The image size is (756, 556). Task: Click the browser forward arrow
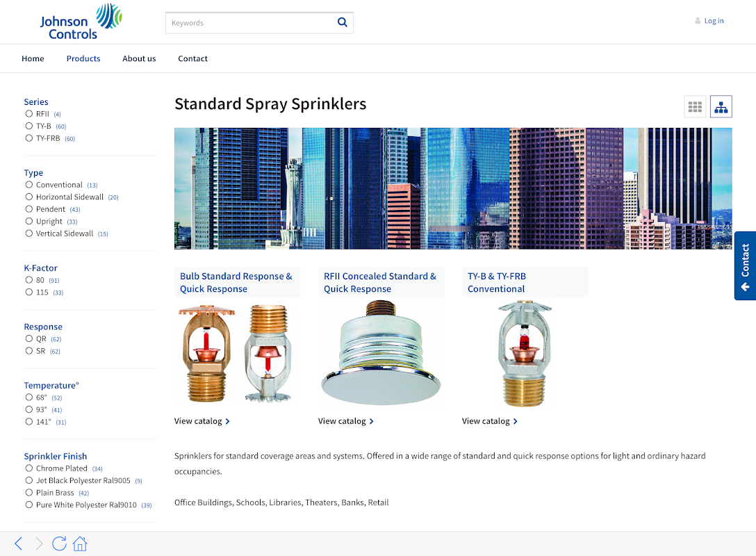tap(39, 543)
